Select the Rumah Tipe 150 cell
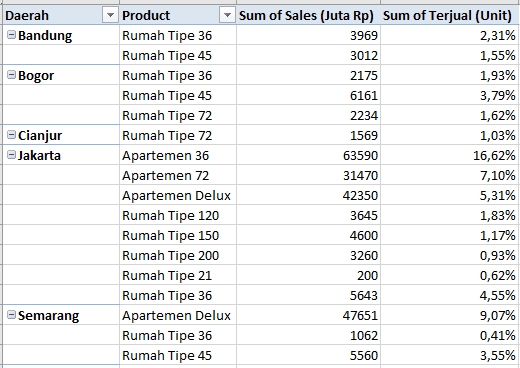The width and height of the screenshot is (520, 368). tap(178, 235)
